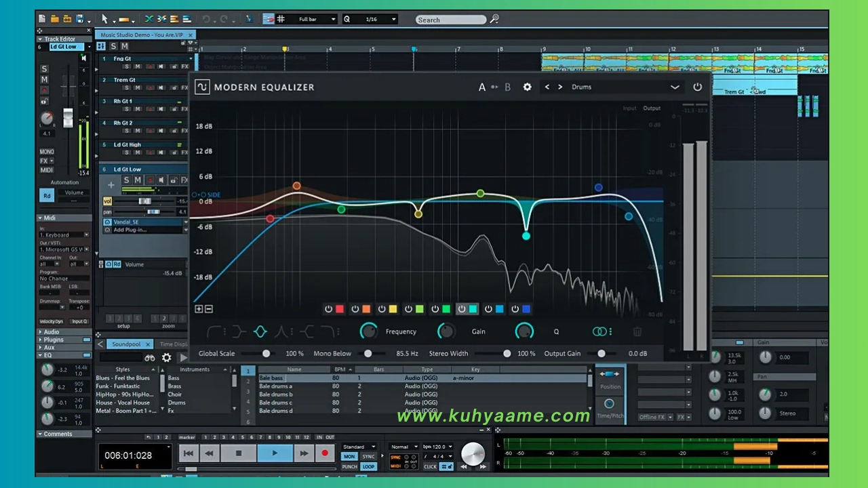Click the magnifier icon next to Search
Image resolution: width=868 pixels, height=488 pixels.
pyautogui.click(x=494, y=19)
